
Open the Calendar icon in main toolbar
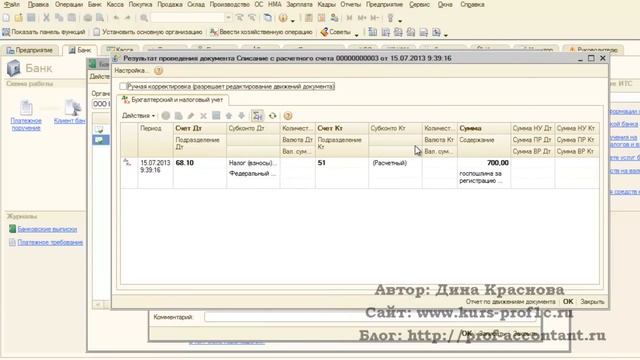pos(322,18)
